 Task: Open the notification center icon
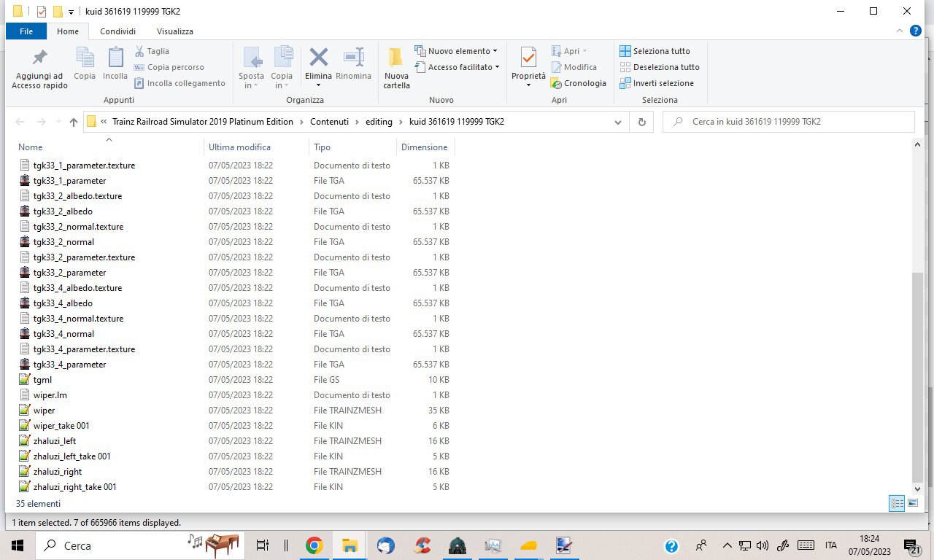point(911,546)
